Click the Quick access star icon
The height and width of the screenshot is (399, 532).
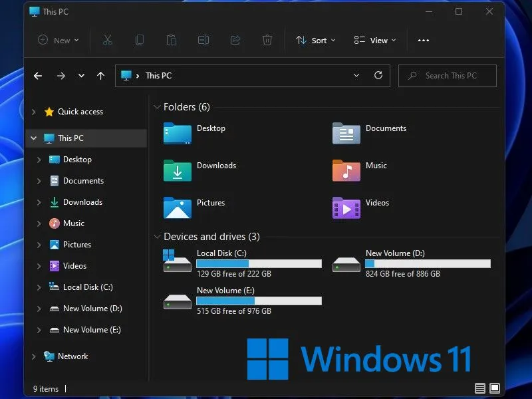coord(49,112)
